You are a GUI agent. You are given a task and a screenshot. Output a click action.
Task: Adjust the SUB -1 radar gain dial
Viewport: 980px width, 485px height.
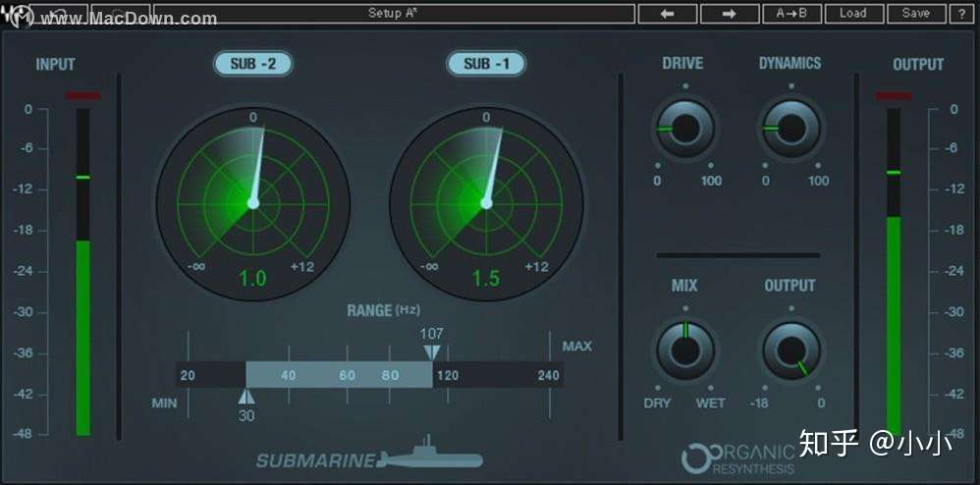(x=486, y=203)
